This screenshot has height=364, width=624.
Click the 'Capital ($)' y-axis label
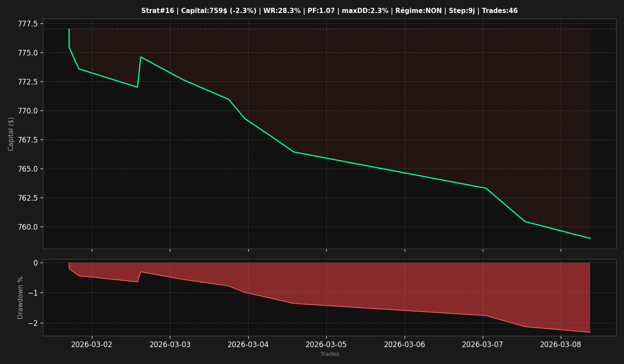coord(11,134)
